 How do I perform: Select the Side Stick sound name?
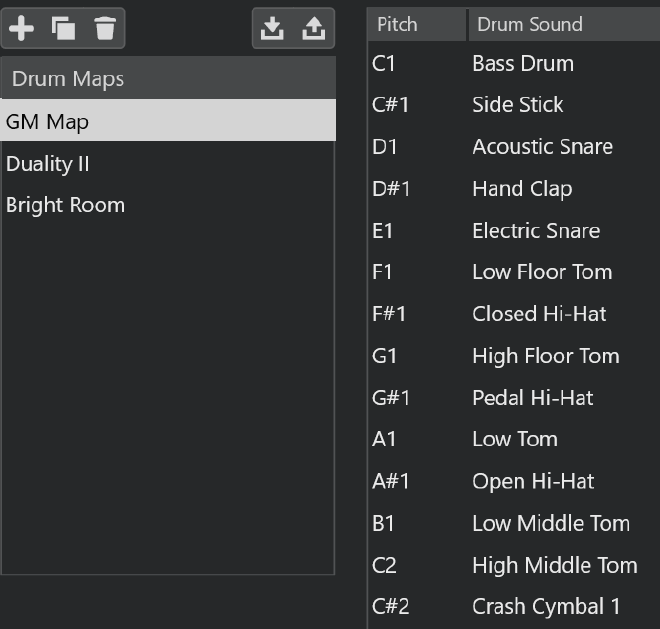click(518, 104)
